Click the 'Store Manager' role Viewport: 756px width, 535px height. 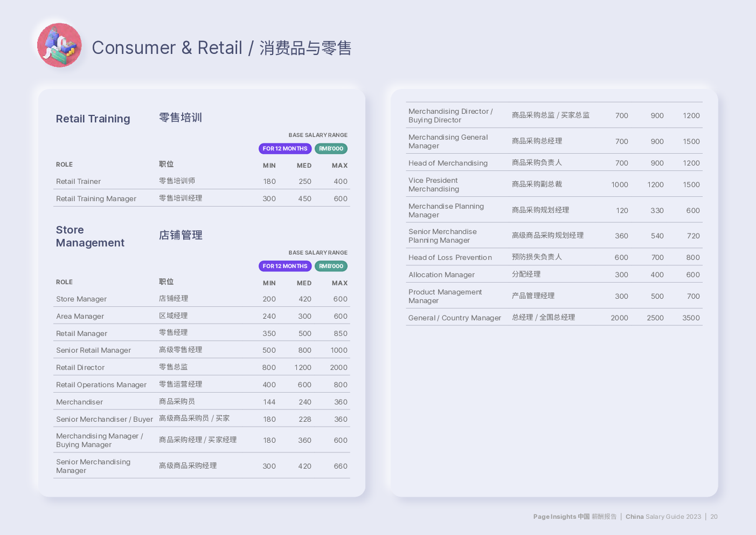pyautogui.click(x=81, y=299)
